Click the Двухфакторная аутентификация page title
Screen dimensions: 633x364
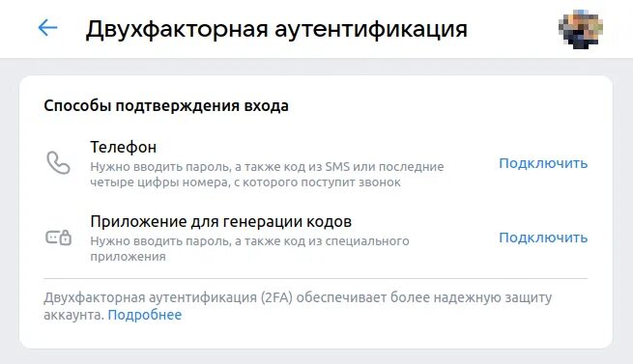coord(276,29)
